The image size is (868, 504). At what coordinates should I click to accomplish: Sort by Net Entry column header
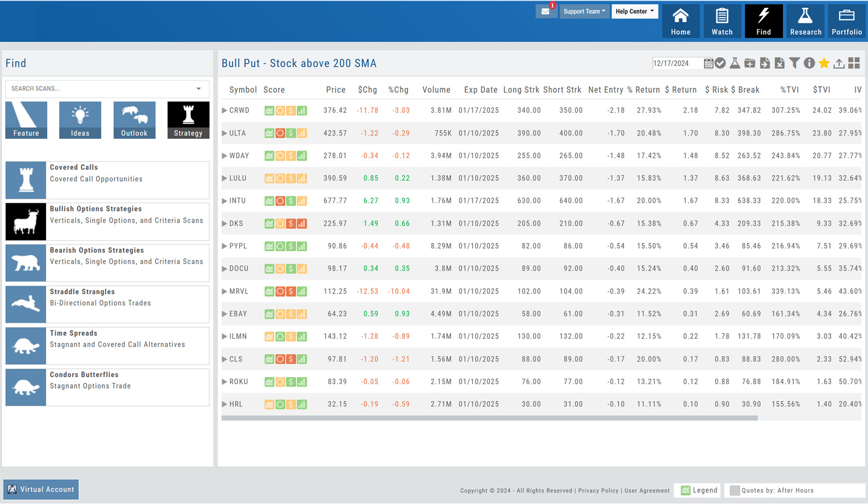click(x=606, y=90)
